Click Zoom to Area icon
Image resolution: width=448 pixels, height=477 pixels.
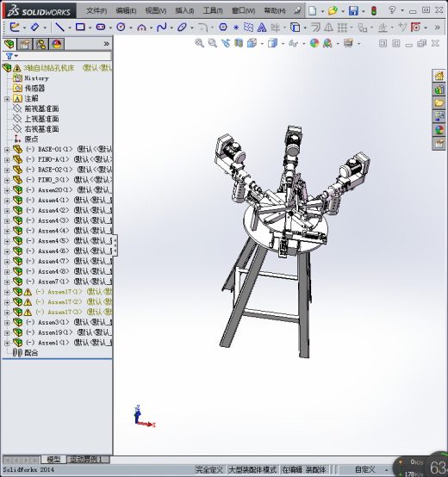pos(213,43)
